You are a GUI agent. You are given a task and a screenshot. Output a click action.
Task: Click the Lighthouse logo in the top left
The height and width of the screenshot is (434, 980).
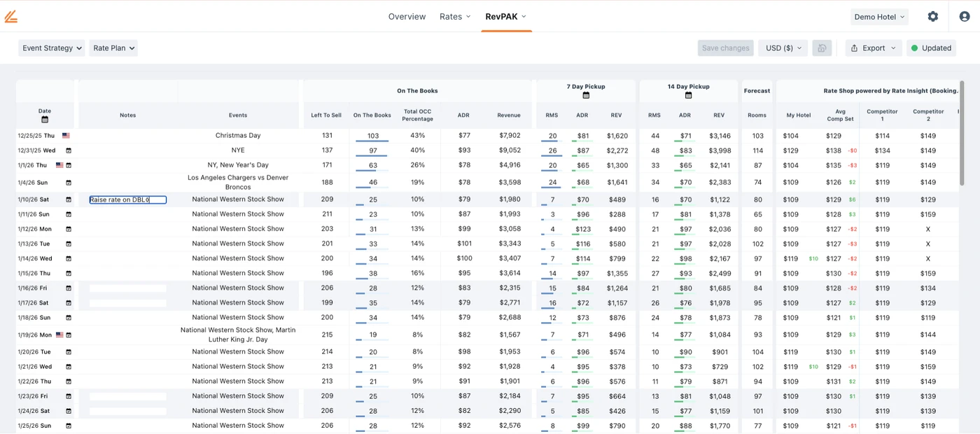[11, 15]
